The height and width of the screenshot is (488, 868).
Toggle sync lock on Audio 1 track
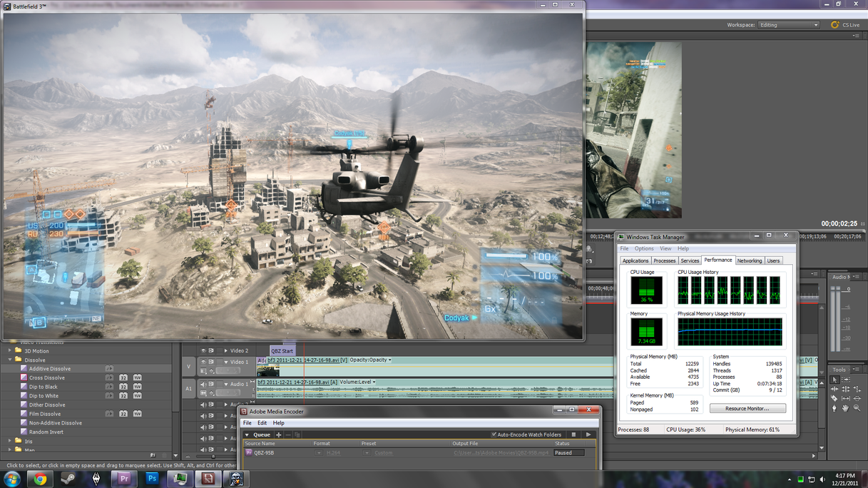[211, 385]
